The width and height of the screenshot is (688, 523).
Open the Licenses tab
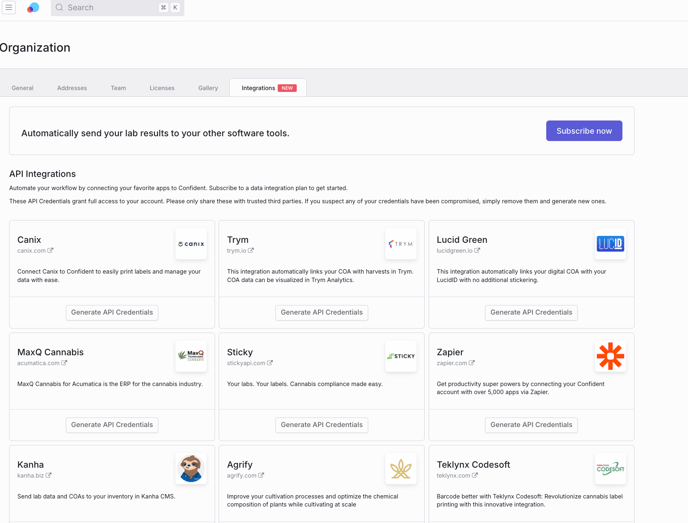[162, 88]
